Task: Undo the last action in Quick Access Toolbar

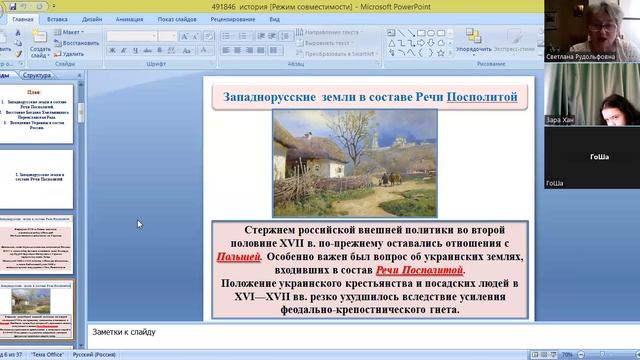Action: click(24, 7)
